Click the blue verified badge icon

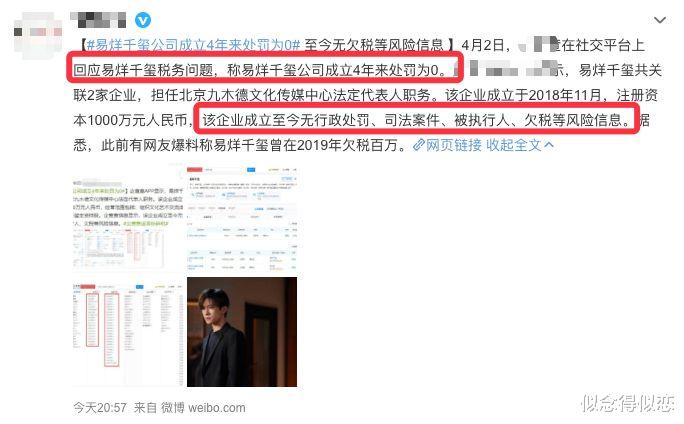point(143,20)
